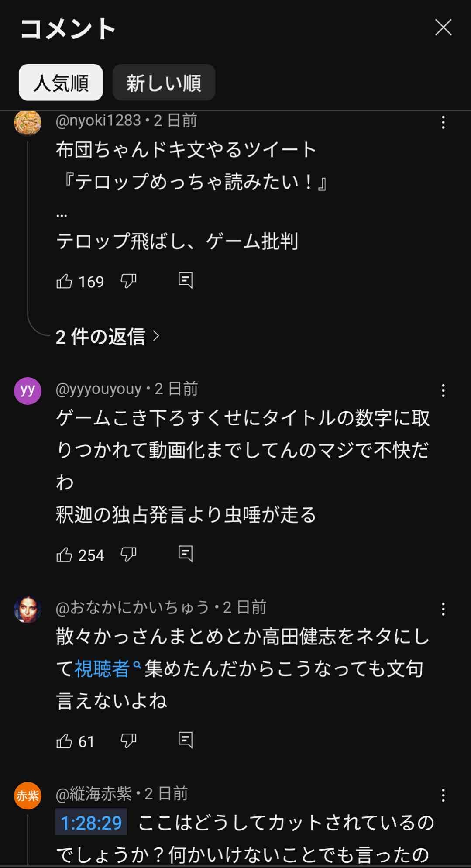Like the comment by @nyoki1283
Viewport: 471px width, 868px height.
tap(64, 281)
